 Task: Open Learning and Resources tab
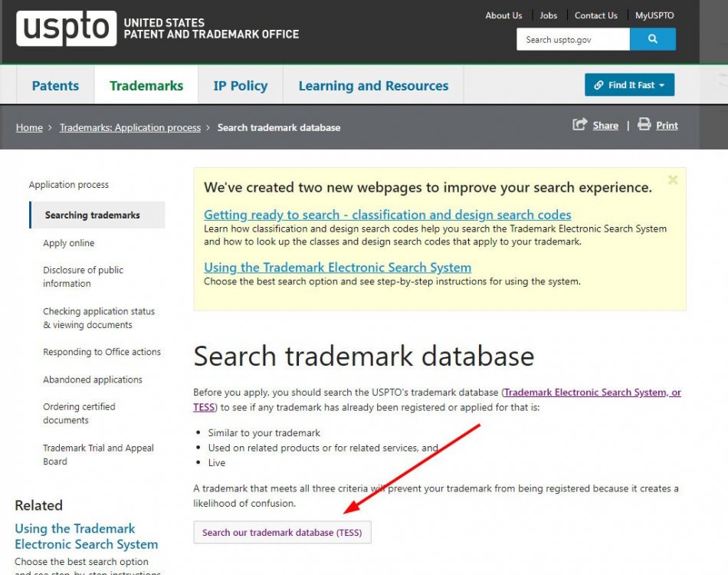(373, 85)
